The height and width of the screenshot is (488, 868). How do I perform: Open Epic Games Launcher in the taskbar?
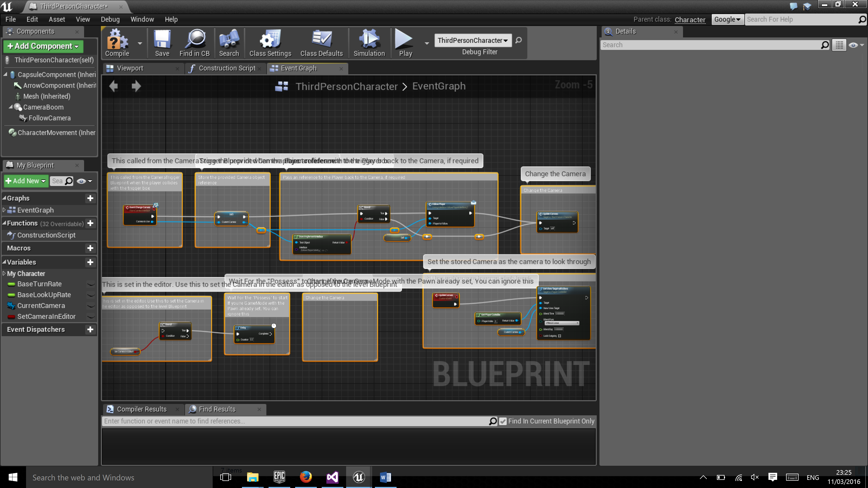[279, 477]
